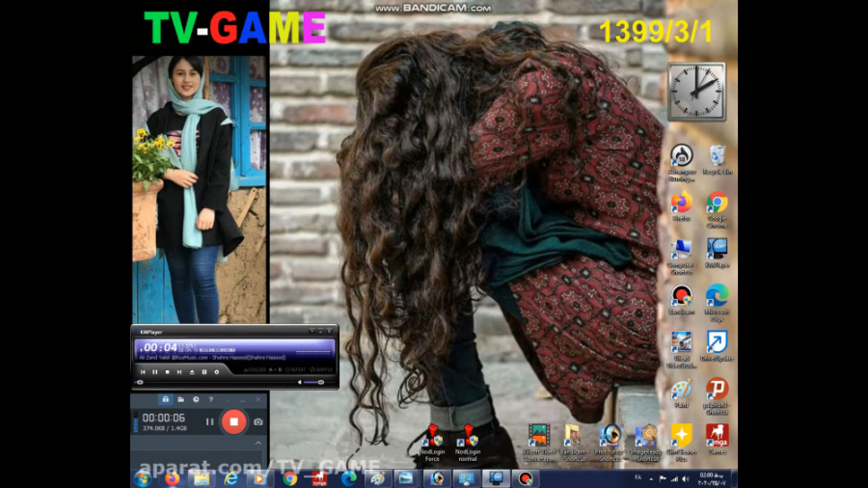Viewport: 868px width, 488px height.
Task: Click the eject/open file button in KMPlayer
Action: [x=192, y=371]
